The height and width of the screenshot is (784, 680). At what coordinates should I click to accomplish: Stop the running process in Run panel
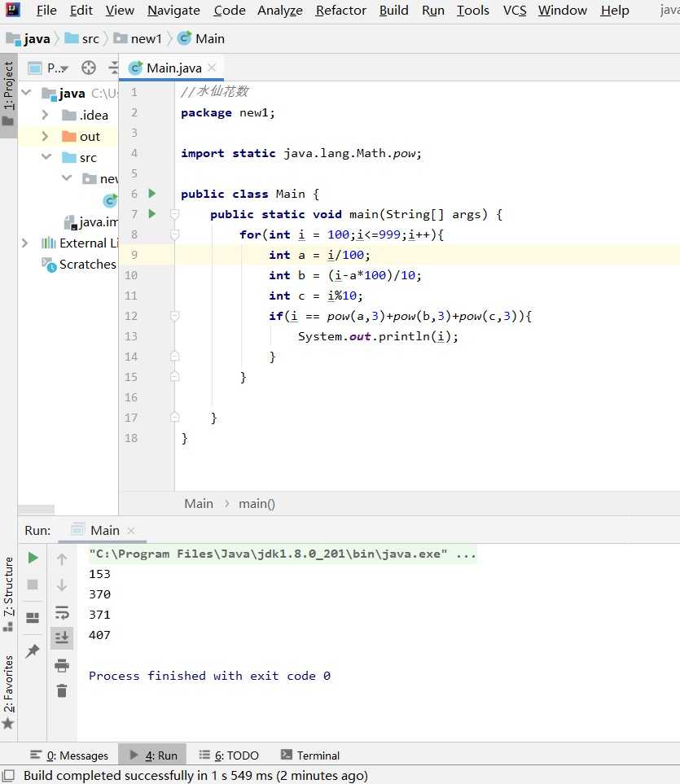(x=33, y=585)
